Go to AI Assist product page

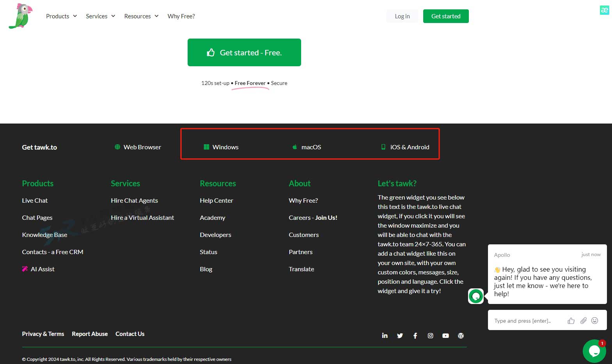click(43, 269)
